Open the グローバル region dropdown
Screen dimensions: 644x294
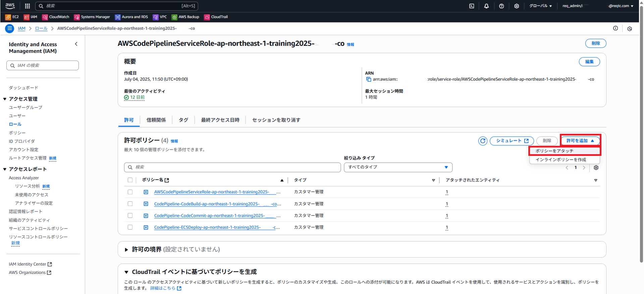[541, 6]
